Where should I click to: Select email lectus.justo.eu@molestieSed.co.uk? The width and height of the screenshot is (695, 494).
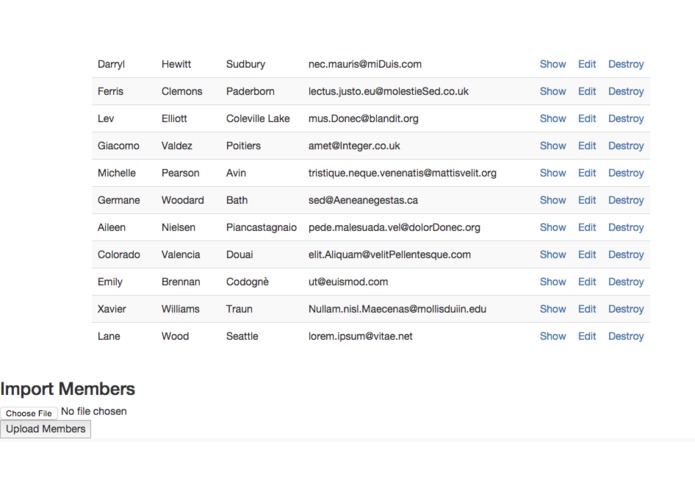(x=388, y=91)
